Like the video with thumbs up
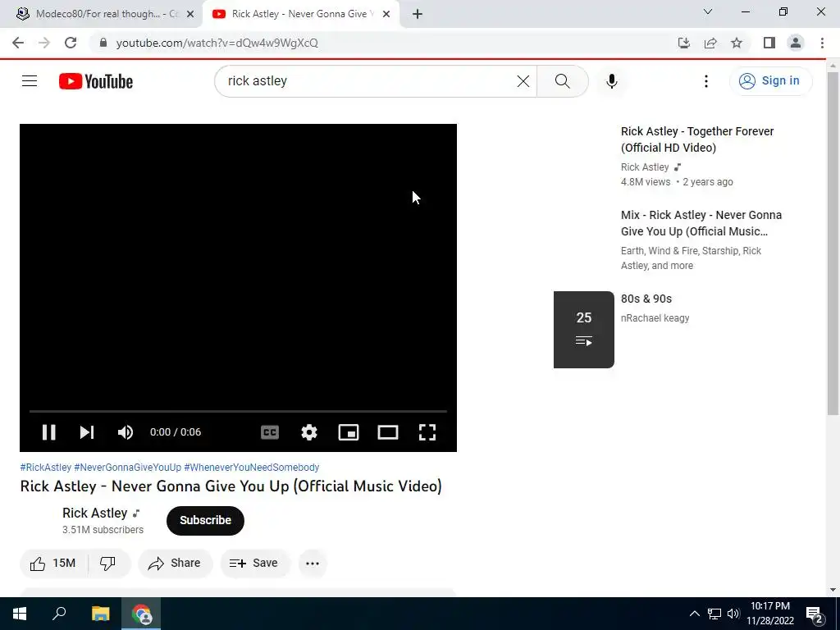840x630 pixels. click(53, 563)
